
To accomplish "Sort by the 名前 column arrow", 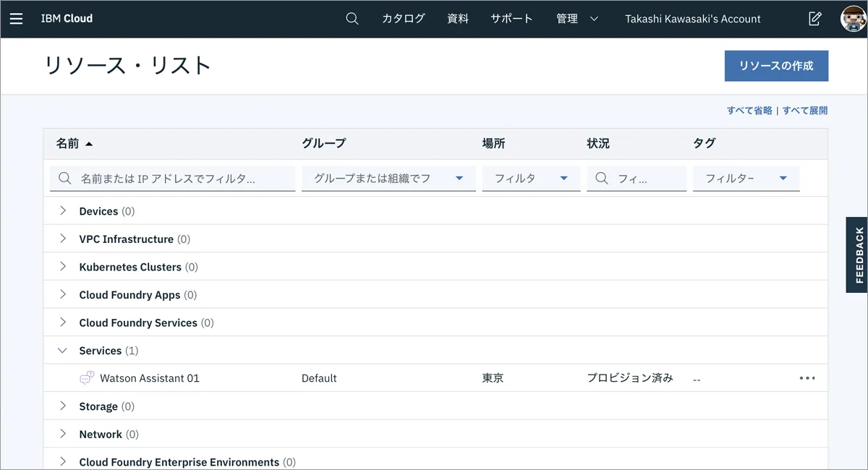I will [89, 144].
